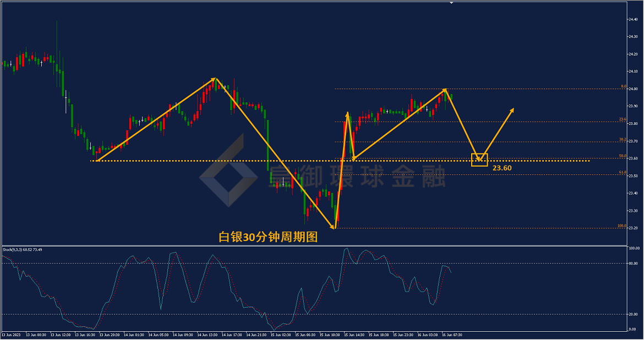Click the 13 Jun 20:30 time label
644x340 pixels.
point(110,335)
